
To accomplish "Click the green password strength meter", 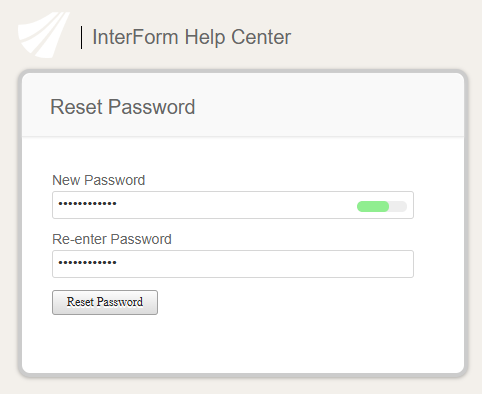I will pos(373,206).
